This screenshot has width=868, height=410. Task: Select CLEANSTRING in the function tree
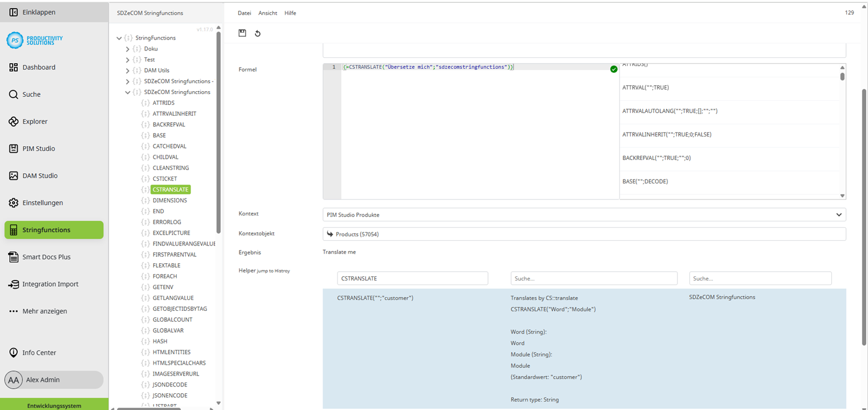170,168
